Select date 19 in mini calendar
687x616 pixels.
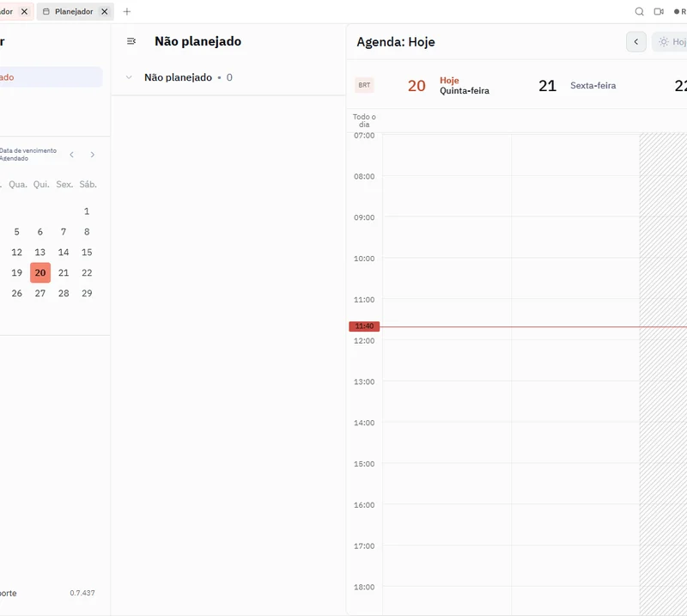tap(16, 272)
